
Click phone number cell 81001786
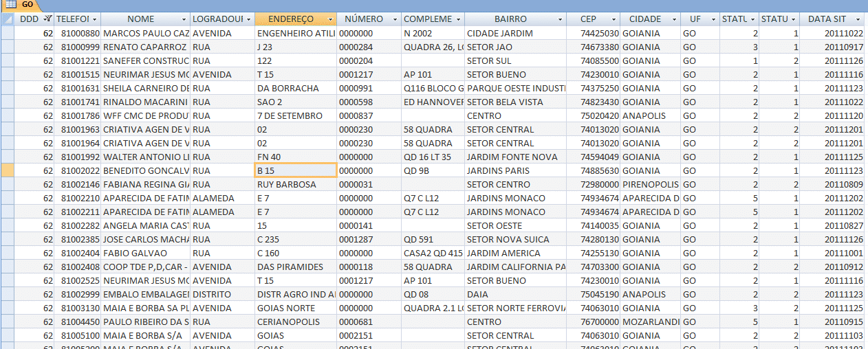click(x=78, y=115)
